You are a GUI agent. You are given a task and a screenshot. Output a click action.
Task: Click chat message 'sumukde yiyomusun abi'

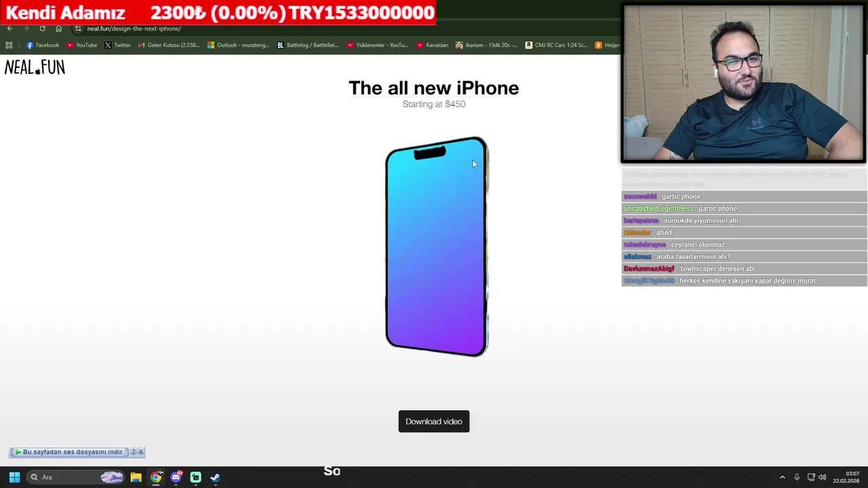(701, 221)
